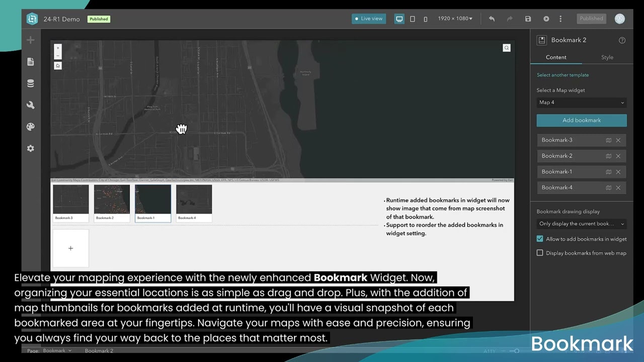This screenshot has height=362, width=644.
Task: Zoom out on the map
Action: (x=58, y=55)
